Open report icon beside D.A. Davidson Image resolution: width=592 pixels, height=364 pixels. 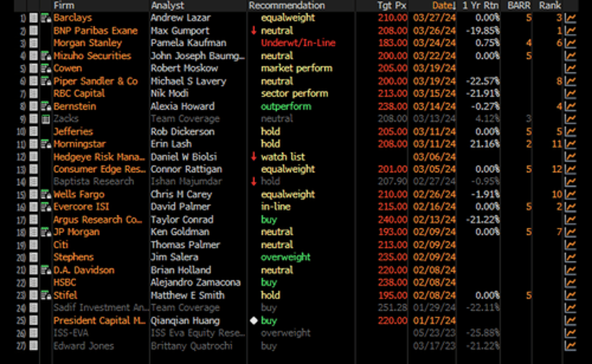[x=45, y=270]
